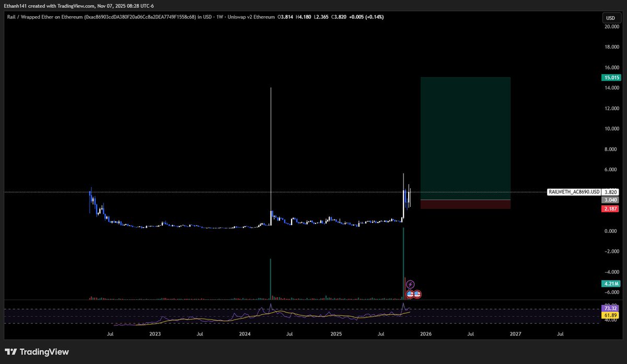Click the 10.000 price axis label
Viewport: 627px width, 364px height.
[612, 128]
